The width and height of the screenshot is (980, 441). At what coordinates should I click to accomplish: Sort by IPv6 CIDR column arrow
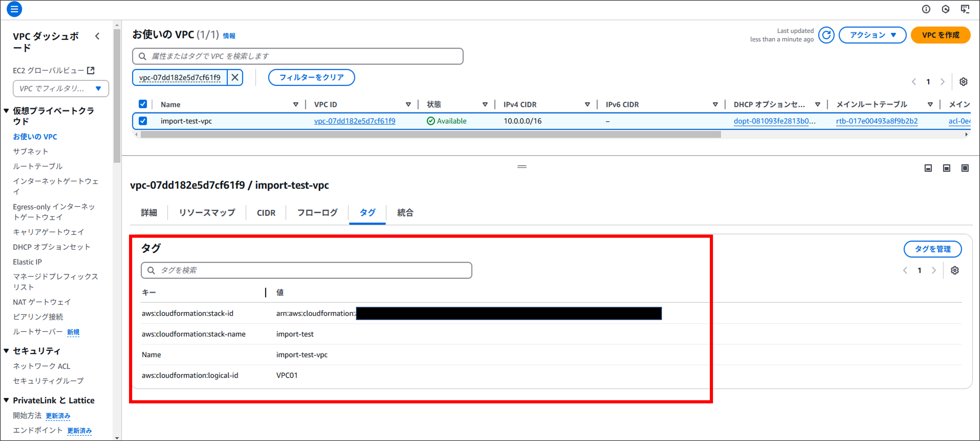[x=715, y=104]
